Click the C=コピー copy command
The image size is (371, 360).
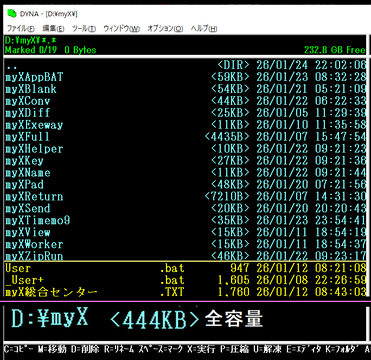click(x=19, y=349)
